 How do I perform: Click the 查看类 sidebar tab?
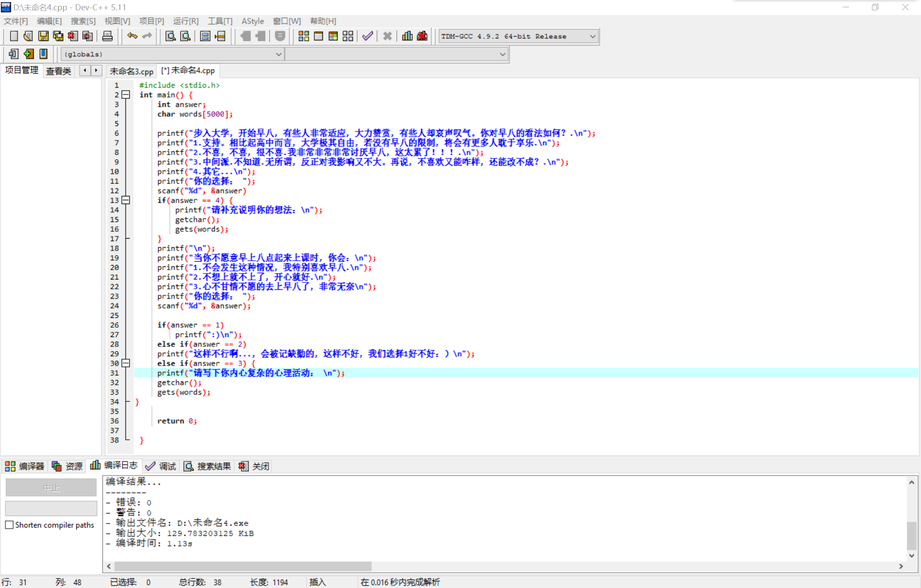58,71
